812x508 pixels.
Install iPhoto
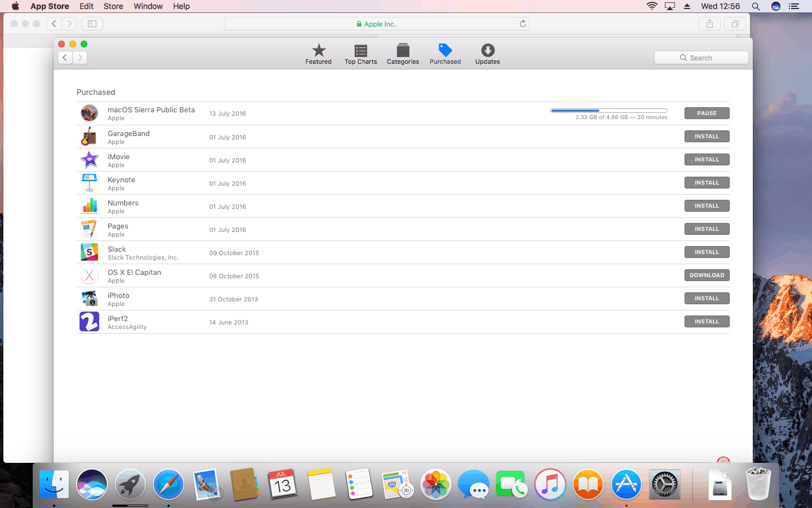[707, 298]
